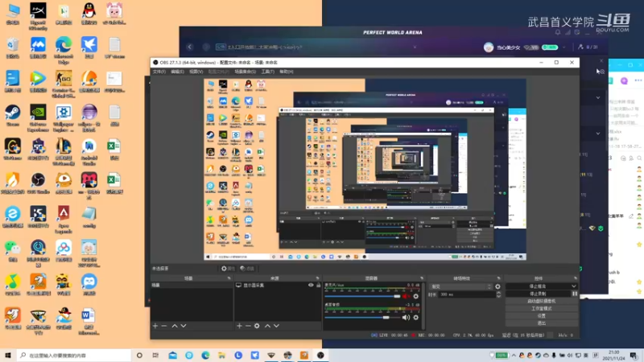Open the File menu in OBS
The height and width of the screenshot is (362, 644).
pos(159,72)
